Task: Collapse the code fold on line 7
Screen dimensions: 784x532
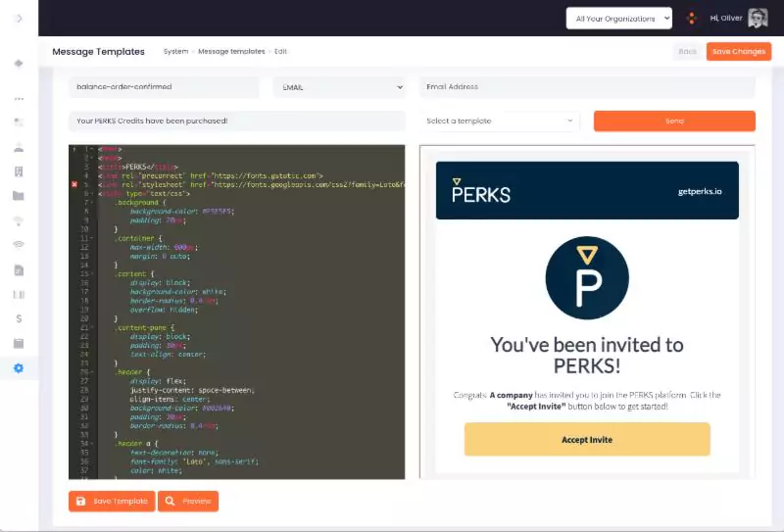Action: click(x=92, y=203)
